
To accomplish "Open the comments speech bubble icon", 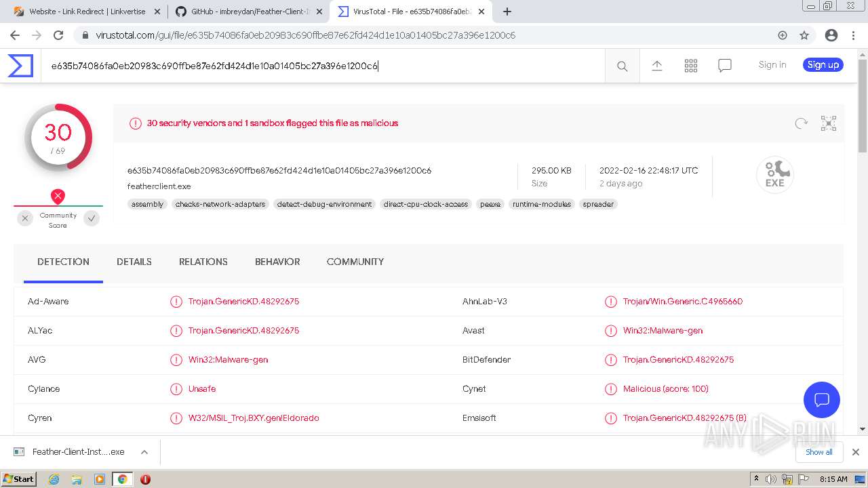I will click(725, 66).
